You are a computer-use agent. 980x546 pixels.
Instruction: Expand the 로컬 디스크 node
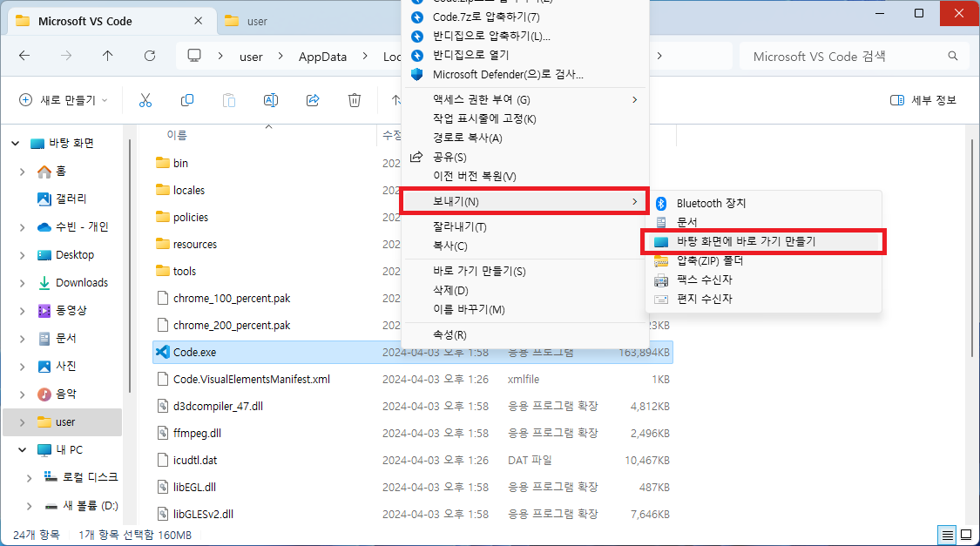30,478
